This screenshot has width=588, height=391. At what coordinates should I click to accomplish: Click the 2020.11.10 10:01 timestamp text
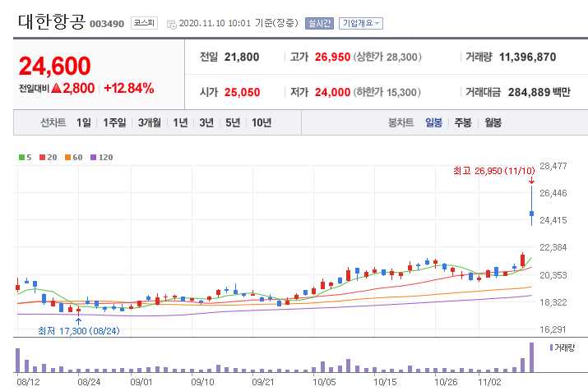click(x=215, y=23)
